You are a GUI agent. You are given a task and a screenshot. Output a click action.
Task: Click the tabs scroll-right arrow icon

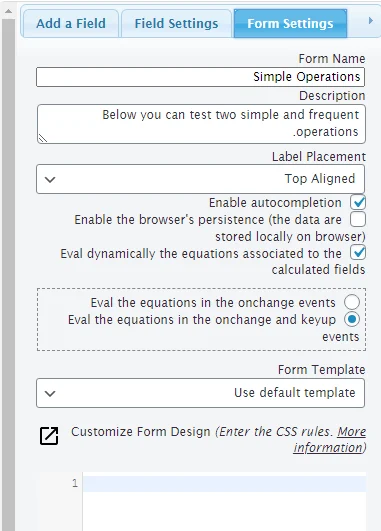coord(371,21)
